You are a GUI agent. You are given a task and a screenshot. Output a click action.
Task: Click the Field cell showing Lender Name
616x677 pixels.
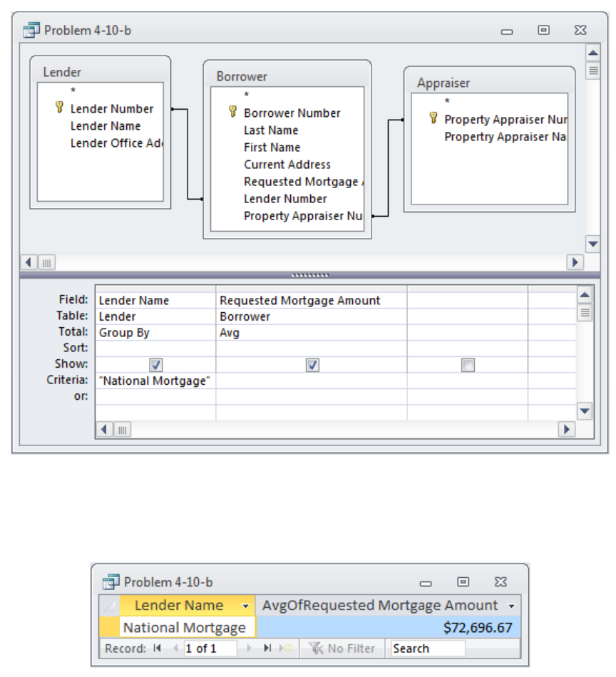(x=155, y=301)
